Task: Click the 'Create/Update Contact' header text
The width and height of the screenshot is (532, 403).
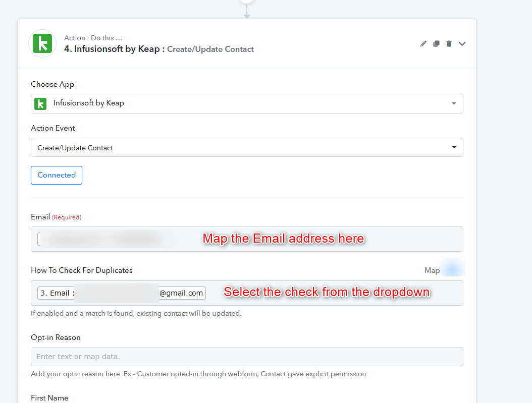Action: [210, 49]
